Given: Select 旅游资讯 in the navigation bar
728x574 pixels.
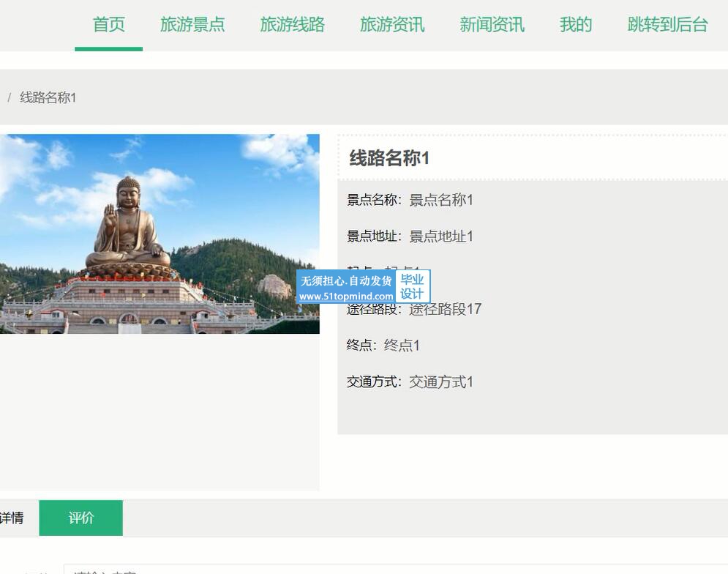Looking at the screenshot, I should tap(392, 25).
